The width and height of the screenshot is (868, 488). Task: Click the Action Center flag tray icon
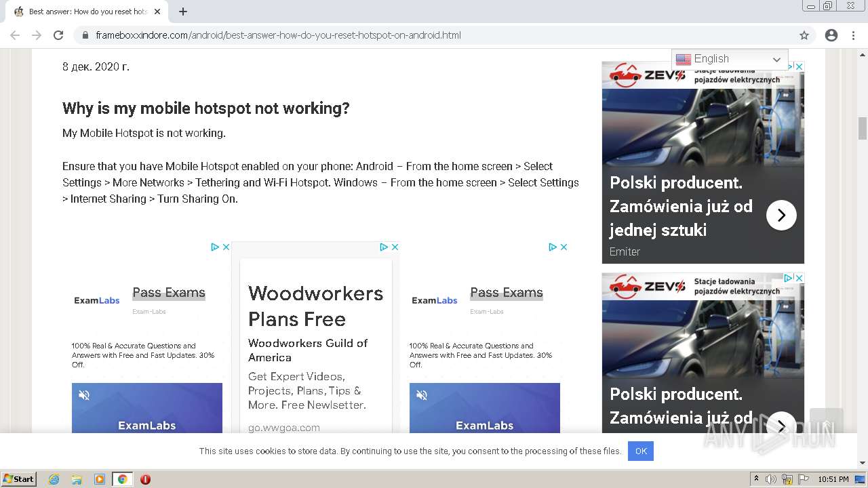804,479
